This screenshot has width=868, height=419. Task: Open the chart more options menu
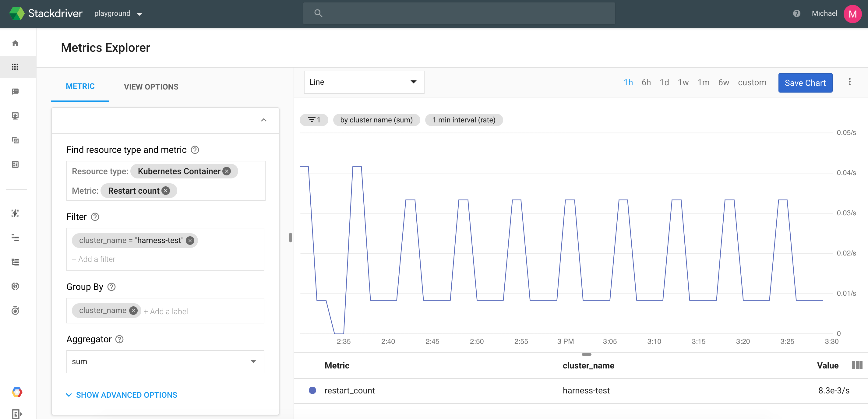[849, 82]
